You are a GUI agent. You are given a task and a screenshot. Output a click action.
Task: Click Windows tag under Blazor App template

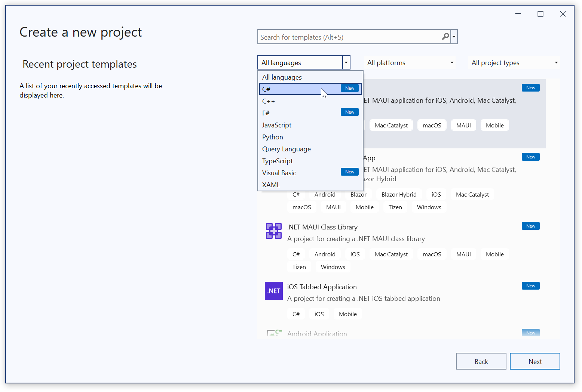(429, 207)
